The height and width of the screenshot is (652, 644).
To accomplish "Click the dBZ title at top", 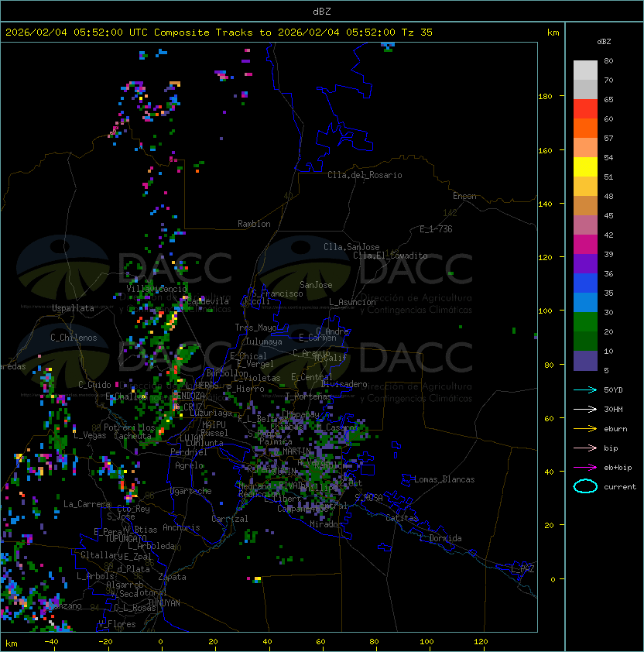I will click(322, 11).
